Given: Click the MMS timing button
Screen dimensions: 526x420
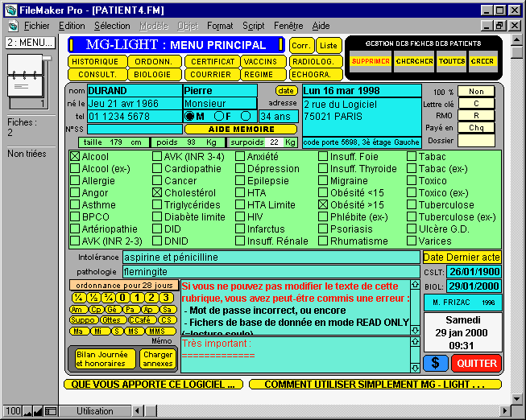Looking at the screenshot, I should (x=160, y=331).
